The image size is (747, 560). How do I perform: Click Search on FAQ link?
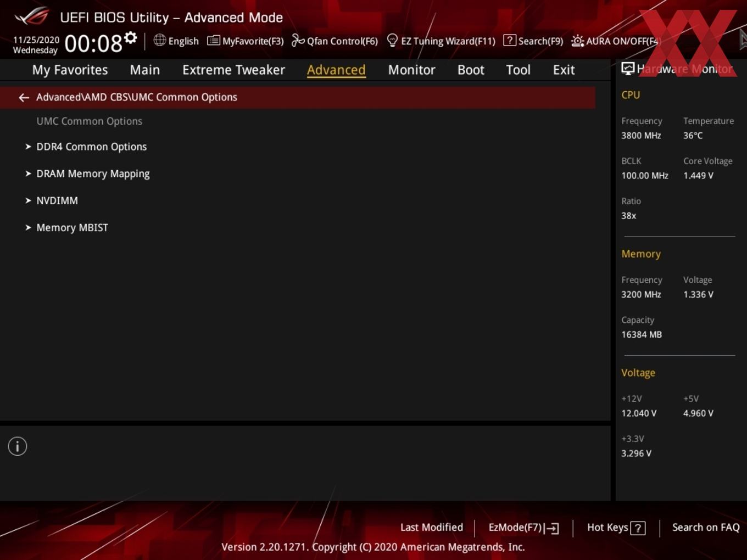click(x=706, y=527)
